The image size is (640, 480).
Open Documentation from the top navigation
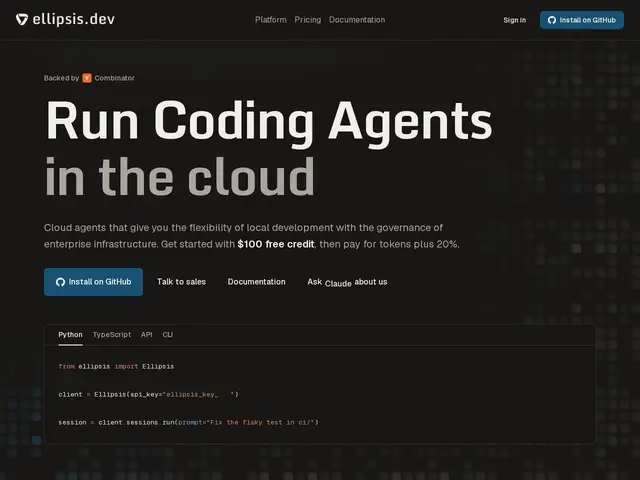point(357,20)
